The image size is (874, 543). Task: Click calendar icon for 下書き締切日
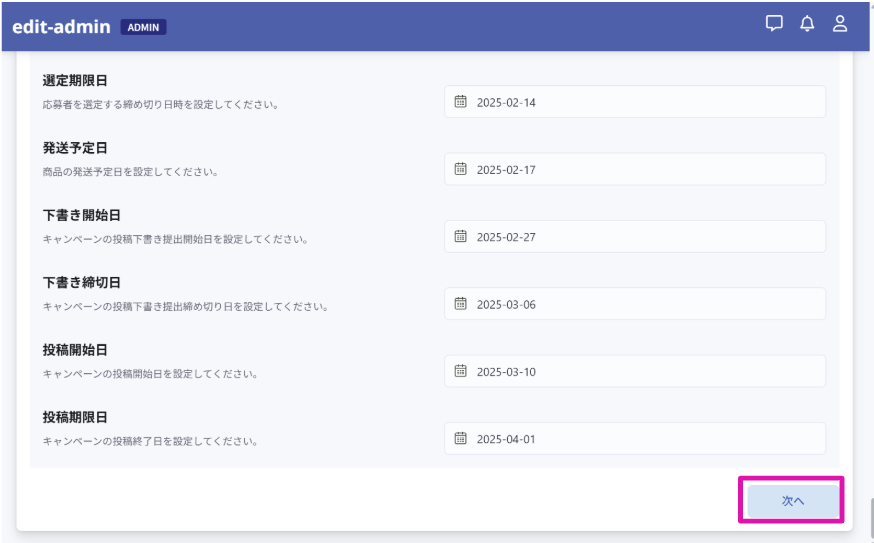pyautogui.click(x=461, y=304)
